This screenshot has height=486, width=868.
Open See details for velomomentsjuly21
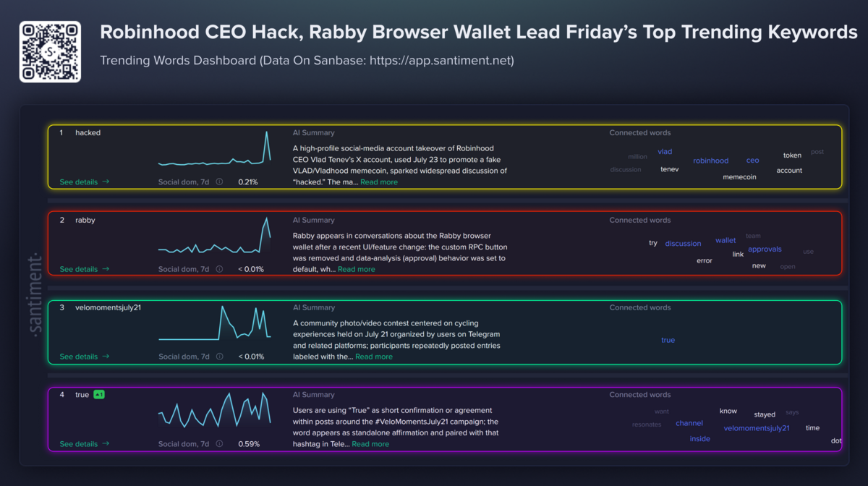coord(85,357)
